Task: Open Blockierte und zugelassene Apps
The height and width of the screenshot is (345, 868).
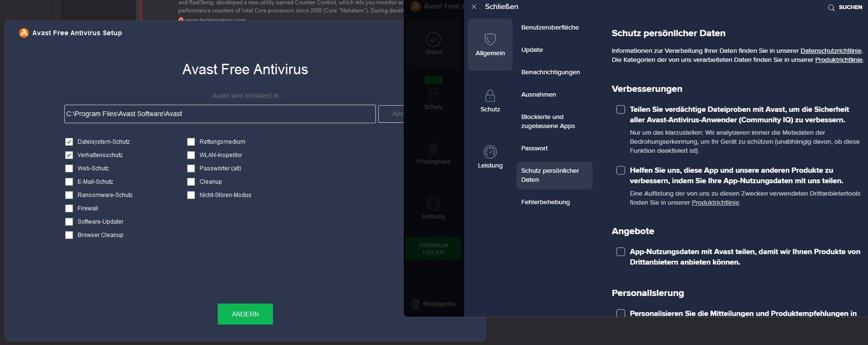Action: click(x=548, y=121)
